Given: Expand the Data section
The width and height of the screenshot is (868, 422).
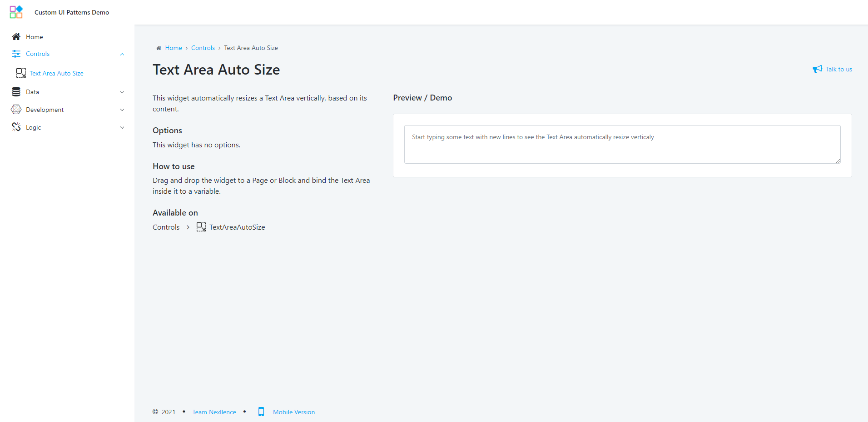Looking at the screenshot, I should coord(122,92).
